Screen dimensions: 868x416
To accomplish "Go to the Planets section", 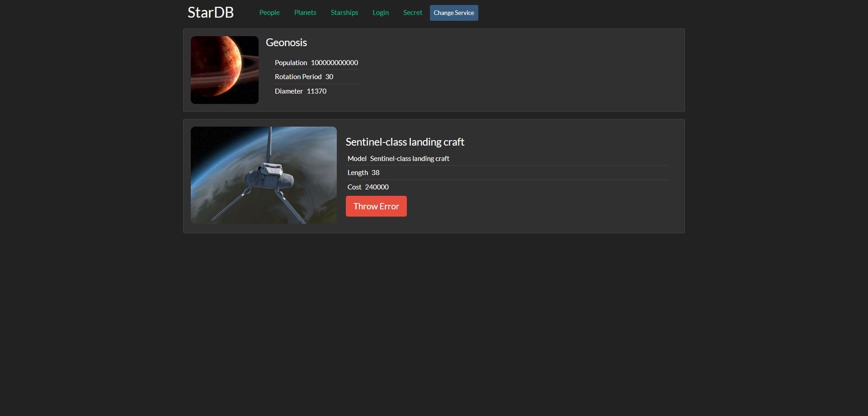I will click(305, 13).
